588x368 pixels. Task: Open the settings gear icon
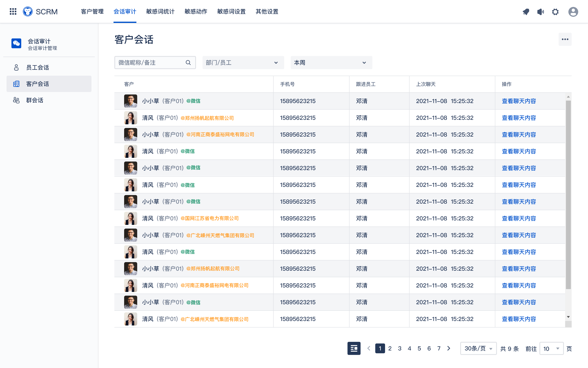(555, 12)
